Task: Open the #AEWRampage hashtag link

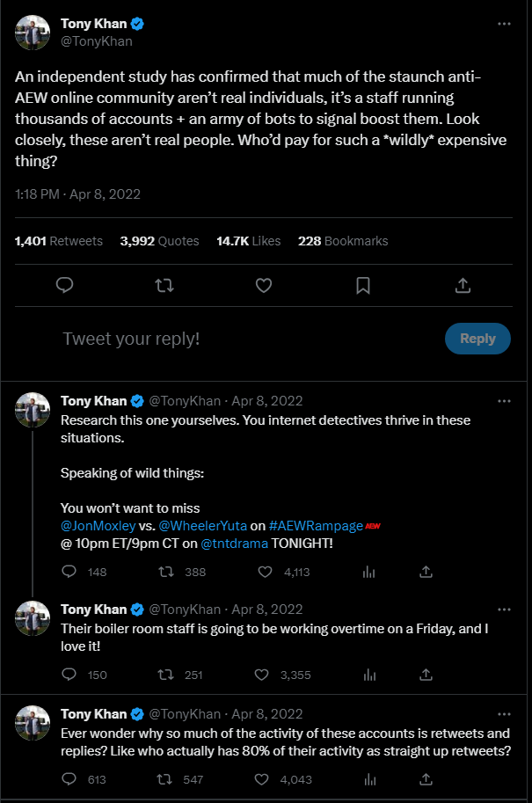Action: 316,525
